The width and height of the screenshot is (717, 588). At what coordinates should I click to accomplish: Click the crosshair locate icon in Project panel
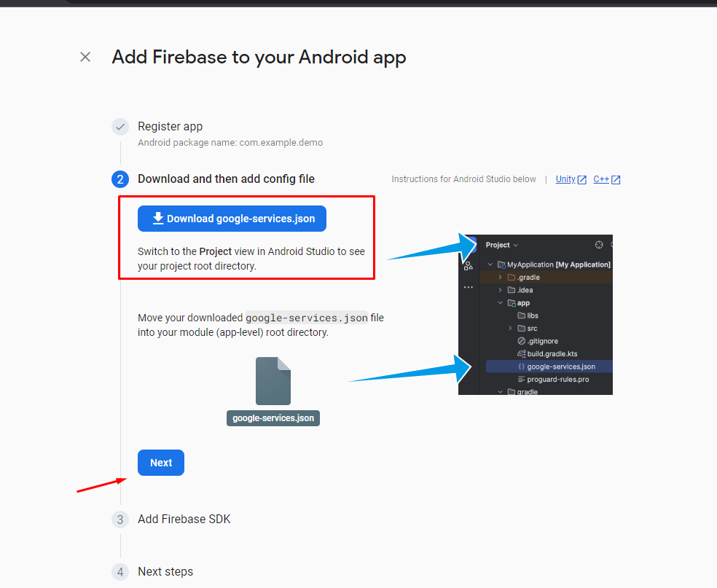pos(599,245)
